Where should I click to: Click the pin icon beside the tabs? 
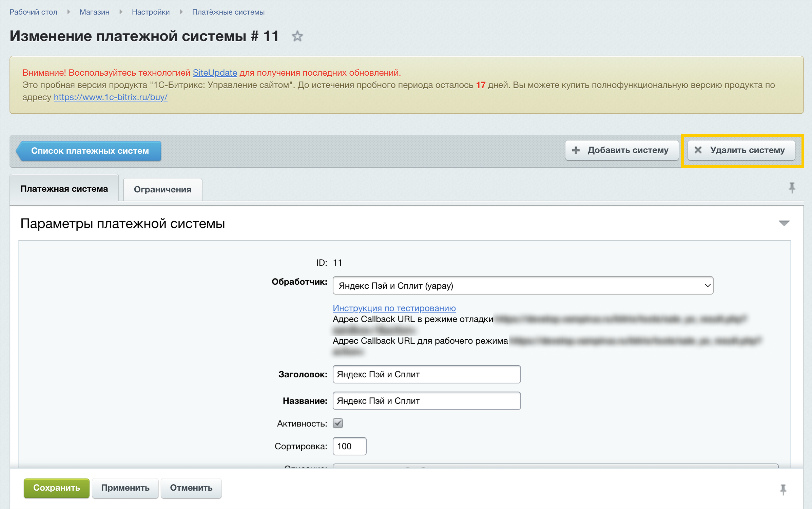click(x=792, y=188)
